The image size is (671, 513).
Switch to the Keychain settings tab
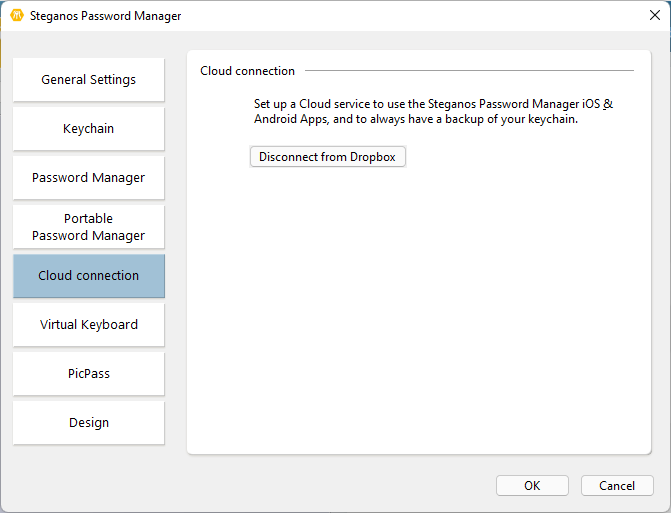click(x=89, y=129)
